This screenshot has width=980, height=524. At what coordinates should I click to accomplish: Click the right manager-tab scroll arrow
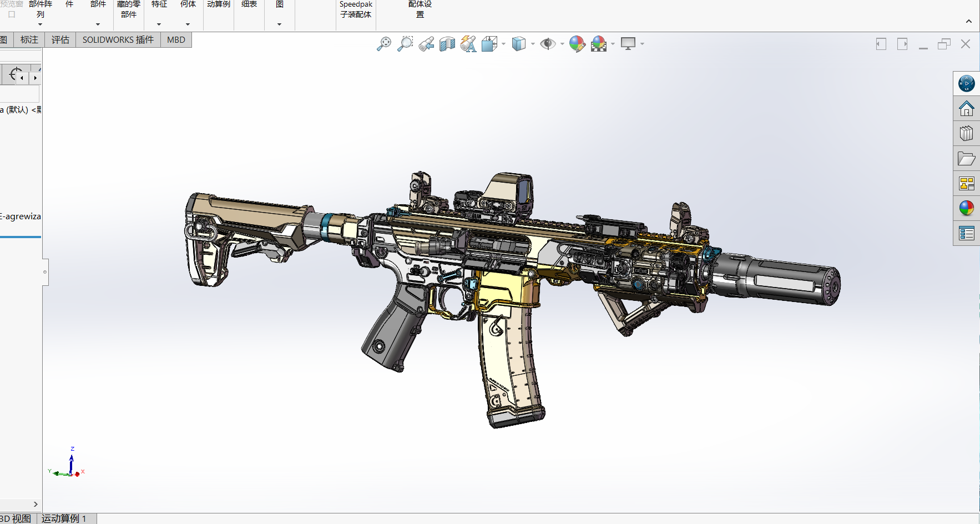coord(36,78)
